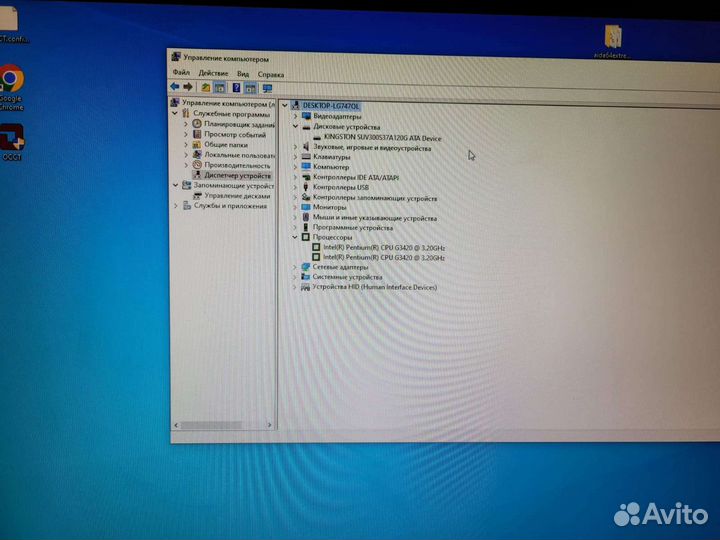Screen dimensions: 720x540
Task: Select the KINGSTON SUV300S37A120G ATA Device entry
Action: coord(382,137)
